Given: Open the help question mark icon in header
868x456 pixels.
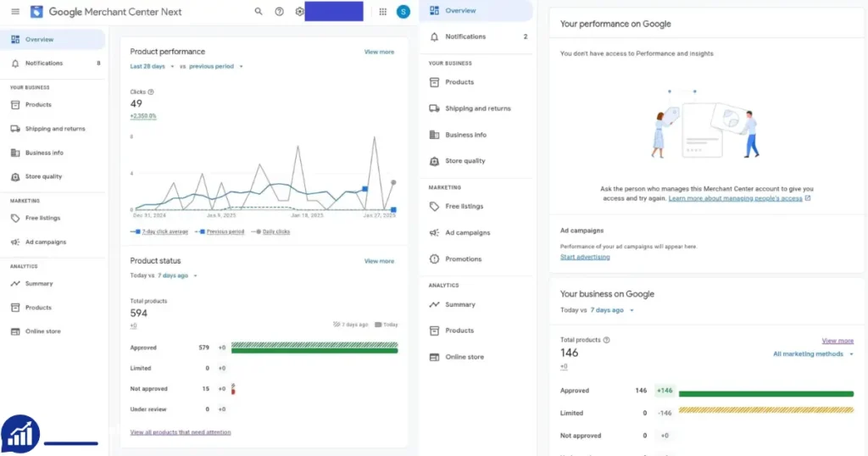Looking at the screenshot, I should (x=280, y=12).
